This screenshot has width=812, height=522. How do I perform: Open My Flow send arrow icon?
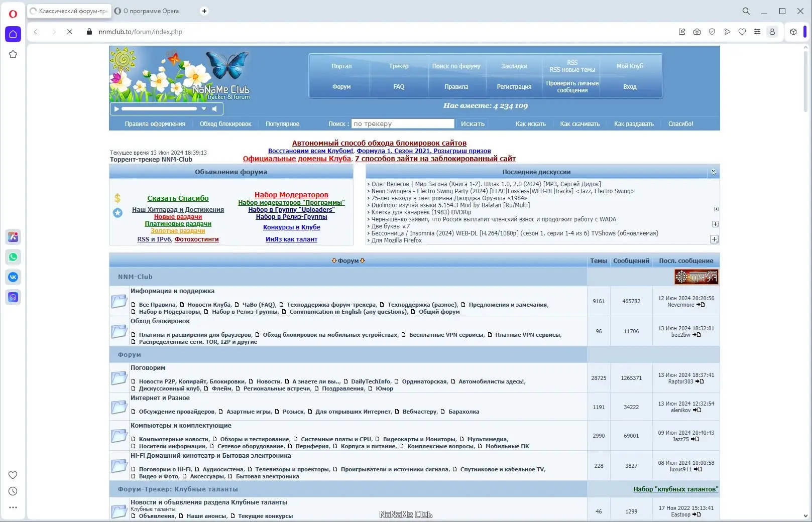(x=727, y=32)
